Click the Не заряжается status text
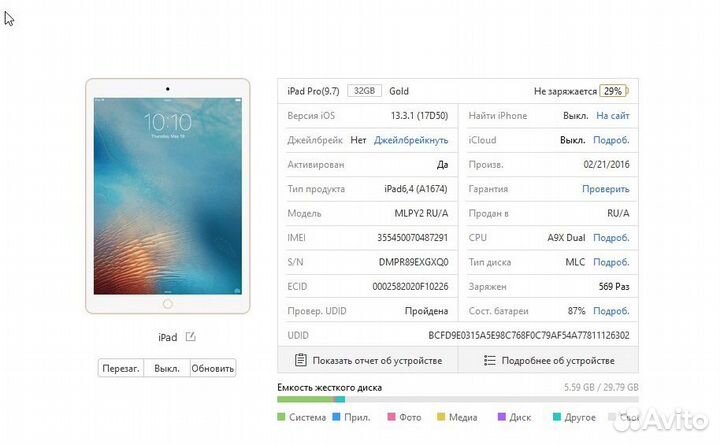The height and width of the screenshot is (445, 720). [565, 91]
